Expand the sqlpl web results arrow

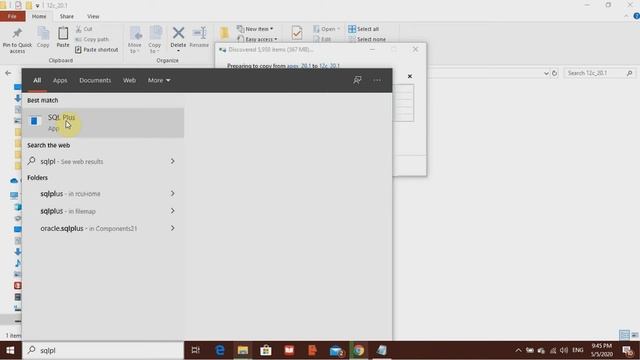173,161
